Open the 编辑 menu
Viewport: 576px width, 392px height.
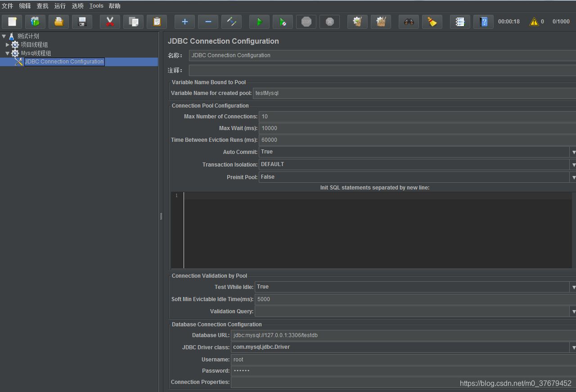pos(25,6)
